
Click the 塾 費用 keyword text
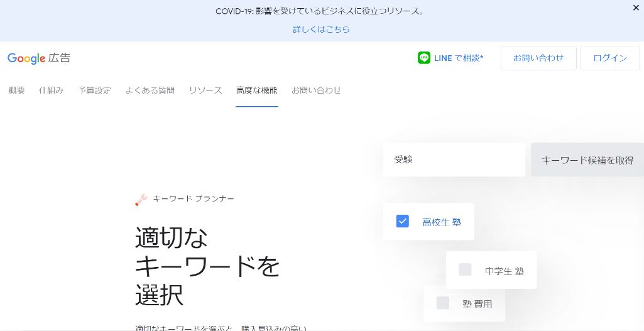pyautogui.click(x=477, y=304)
